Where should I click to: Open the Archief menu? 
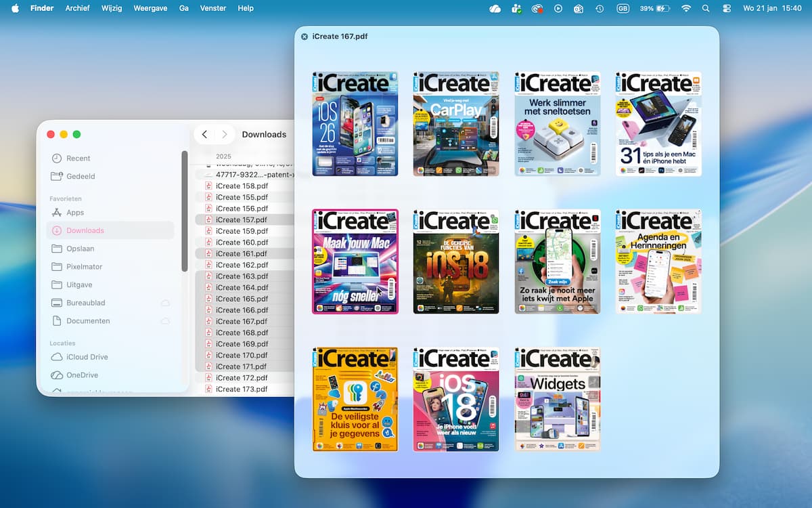(x=77, y=8)
